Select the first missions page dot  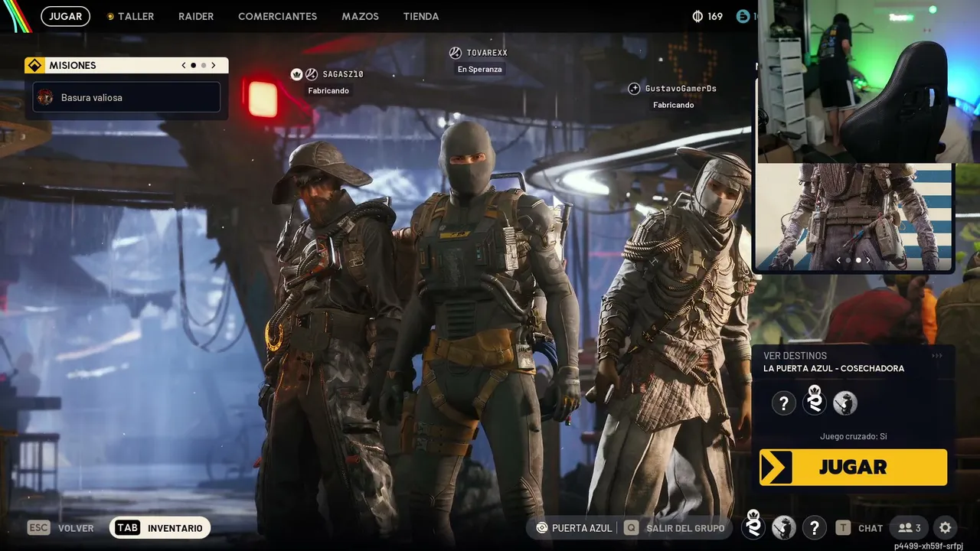(193, 66)
